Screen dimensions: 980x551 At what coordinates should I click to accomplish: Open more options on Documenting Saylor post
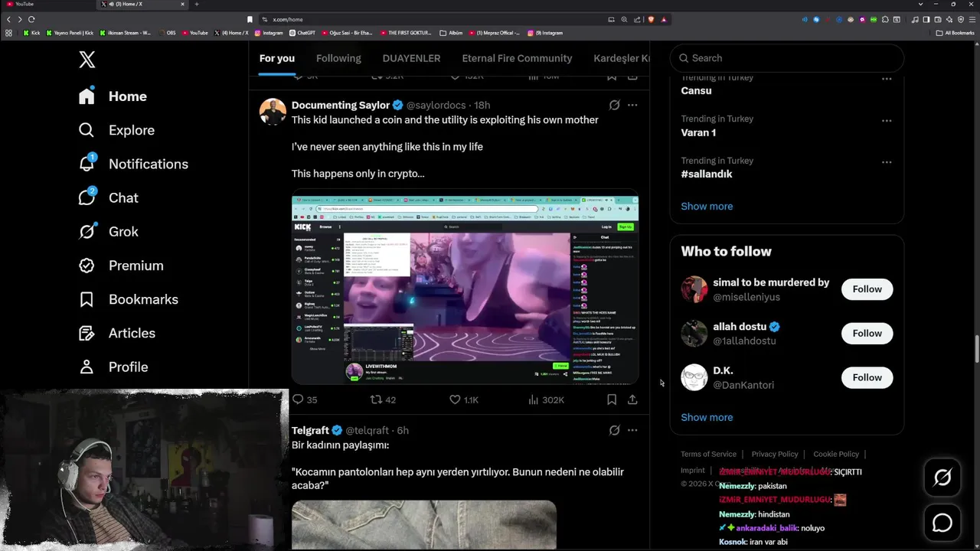click(x=632, y=105)
